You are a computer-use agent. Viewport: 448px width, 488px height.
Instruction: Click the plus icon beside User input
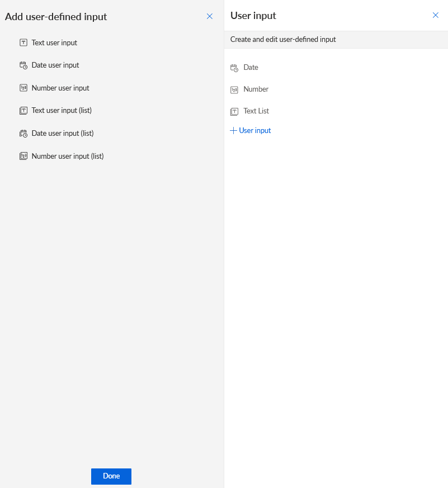pyautogui.click(x=233, y=131)
